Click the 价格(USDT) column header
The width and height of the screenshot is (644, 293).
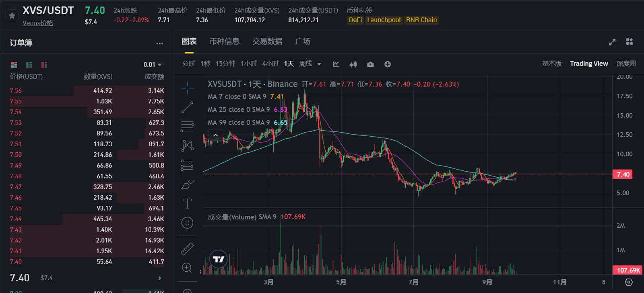pyautogui.click(x=26, y=76)
